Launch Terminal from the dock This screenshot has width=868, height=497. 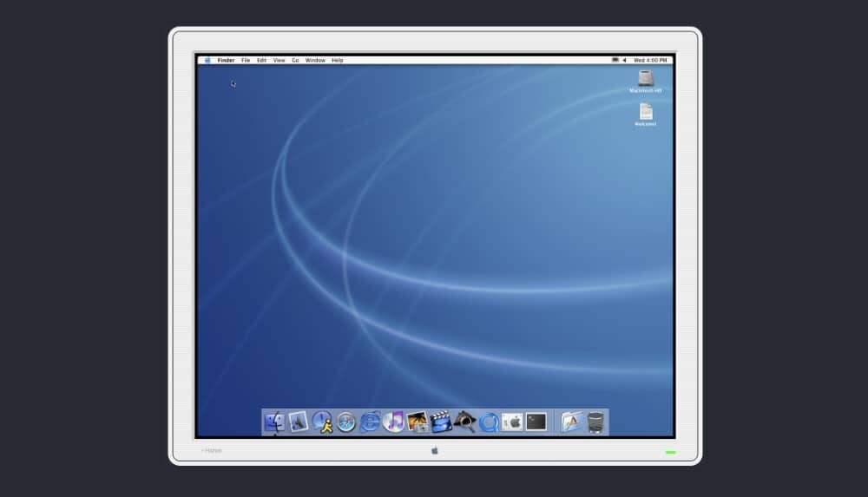(536, 422)
